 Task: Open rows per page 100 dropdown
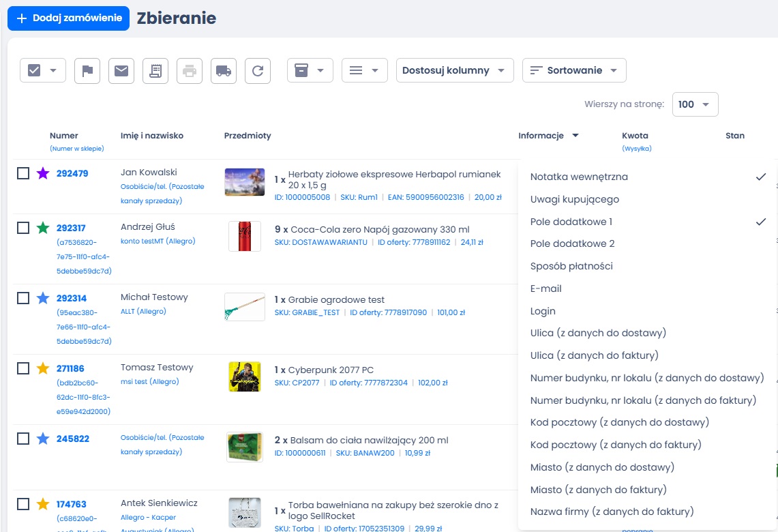[695, 104]
